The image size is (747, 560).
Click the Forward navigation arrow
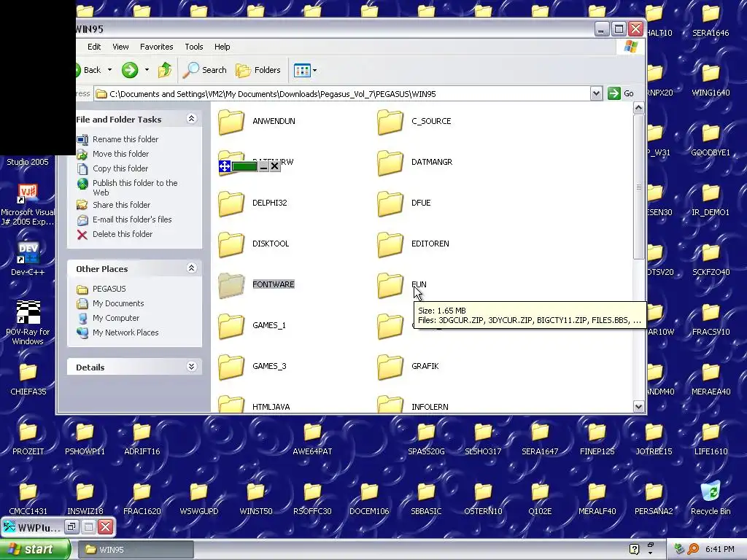[130, 71]
